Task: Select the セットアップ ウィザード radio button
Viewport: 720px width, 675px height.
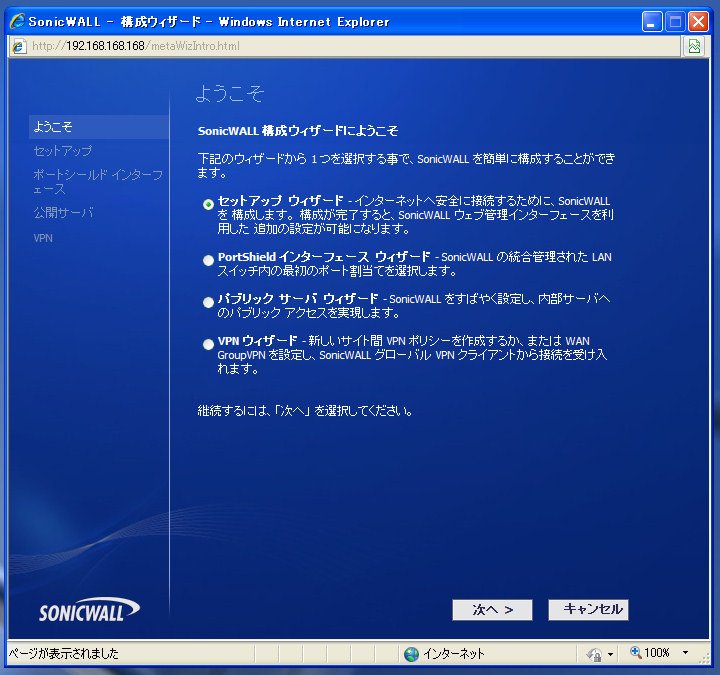Action: tap(208, 204)
